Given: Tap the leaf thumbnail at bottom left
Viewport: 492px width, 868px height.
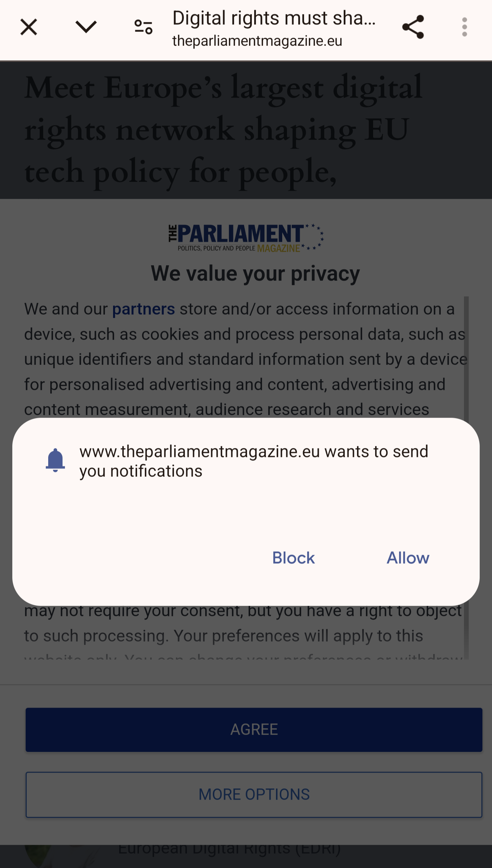Looking at the screenshot, I should point(37,856).
